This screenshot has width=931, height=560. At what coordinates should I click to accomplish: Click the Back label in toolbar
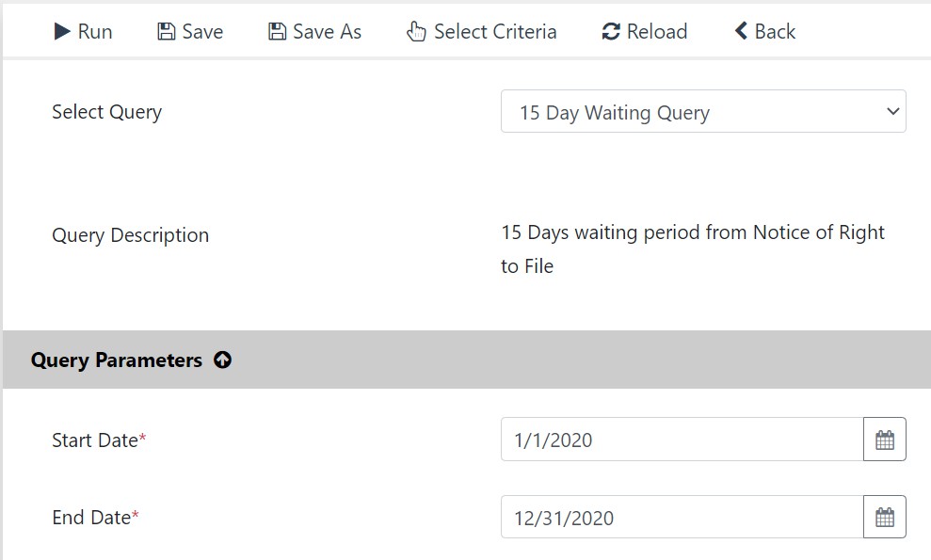click(x=775, y=31)
